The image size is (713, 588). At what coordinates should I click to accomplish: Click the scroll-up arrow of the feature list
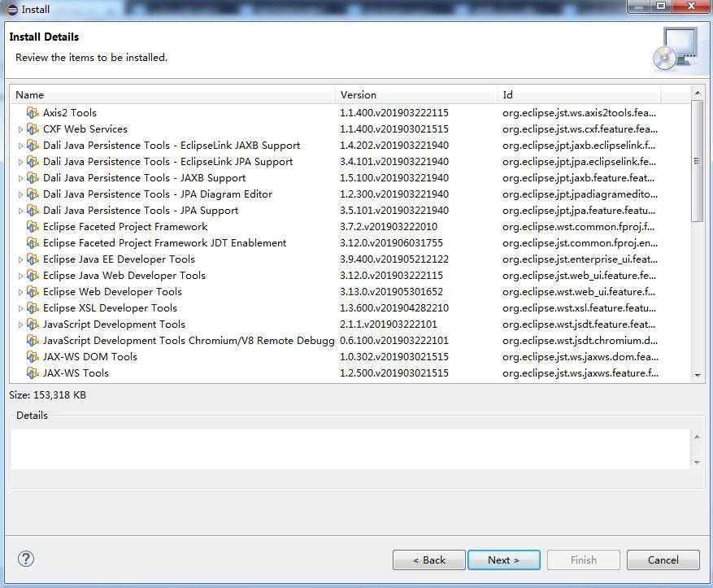pos(697,93)
